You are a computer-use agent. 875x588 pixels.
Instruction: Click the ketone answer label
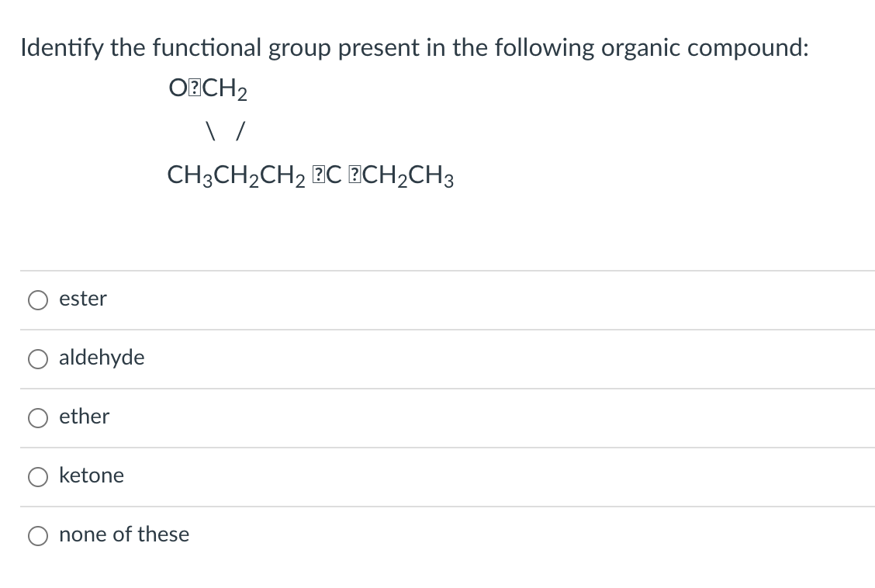pos(92,476)
